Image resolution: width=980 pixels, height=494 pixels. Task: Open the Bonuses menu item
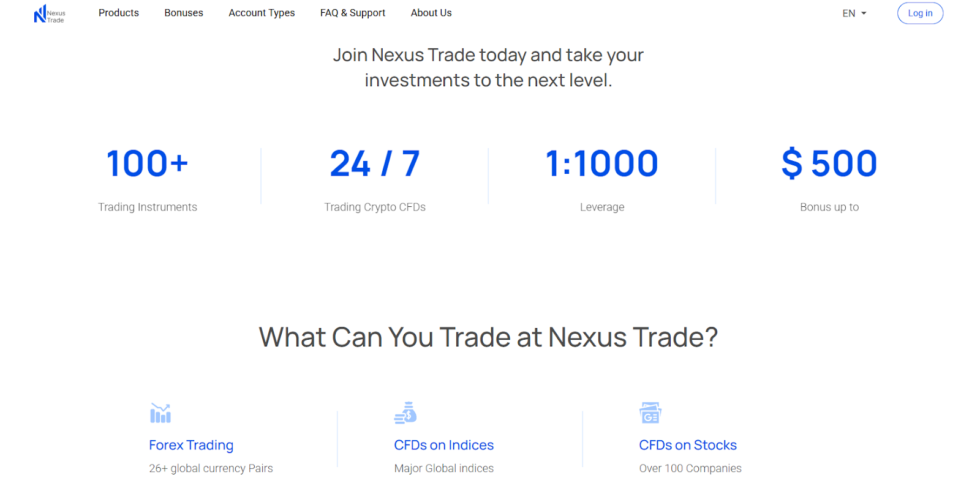pyautogui.click(x=184, y=13)
